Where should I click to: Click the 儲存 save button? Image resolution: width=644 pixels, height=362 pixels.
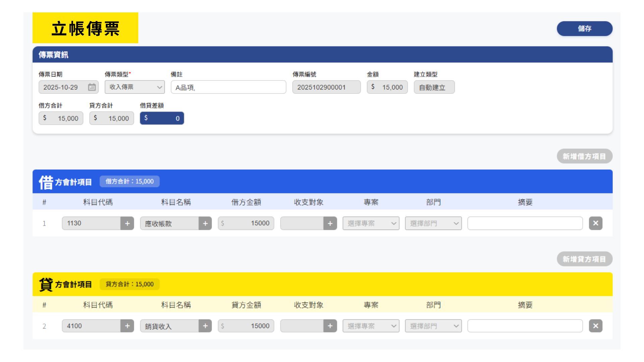[x=584, y=28]
